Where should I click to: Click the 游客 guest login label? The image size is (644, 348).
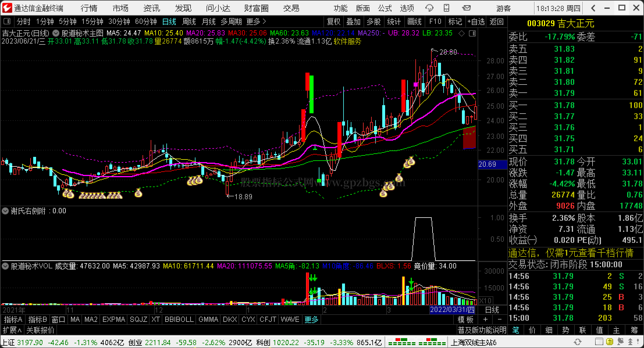[504, 8]
